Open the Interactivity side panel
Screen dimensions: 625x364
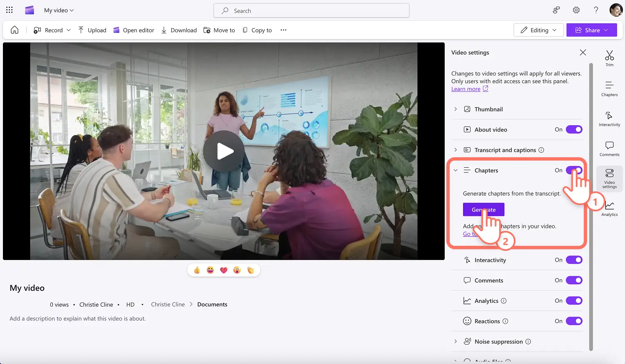coord(610,119)
